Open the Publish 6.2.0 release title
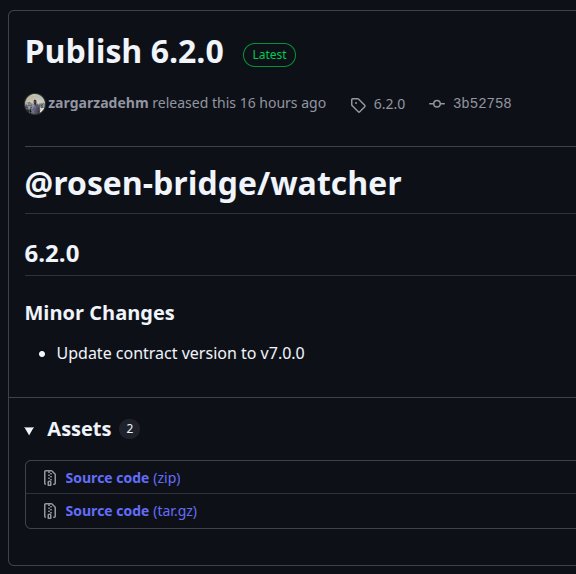The height and width of the screenshot is (574, 576). click(125, 52)
